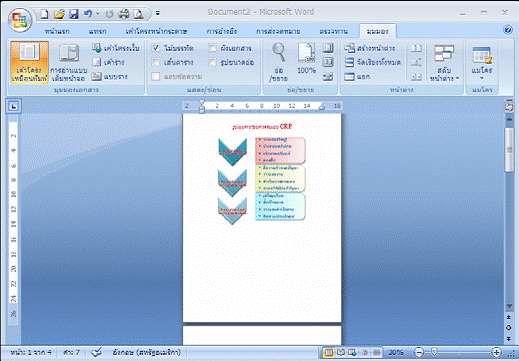Screen dimensions: 519x361
Task: Expand the Macros dropdown arrow
Action: click(x=481, y=79)
